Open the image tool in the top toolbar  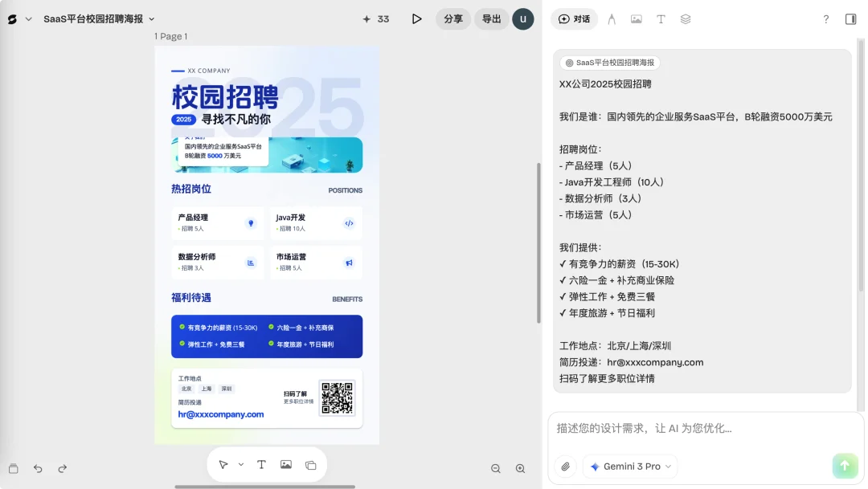pyautogui.click(x=636, y=19)
